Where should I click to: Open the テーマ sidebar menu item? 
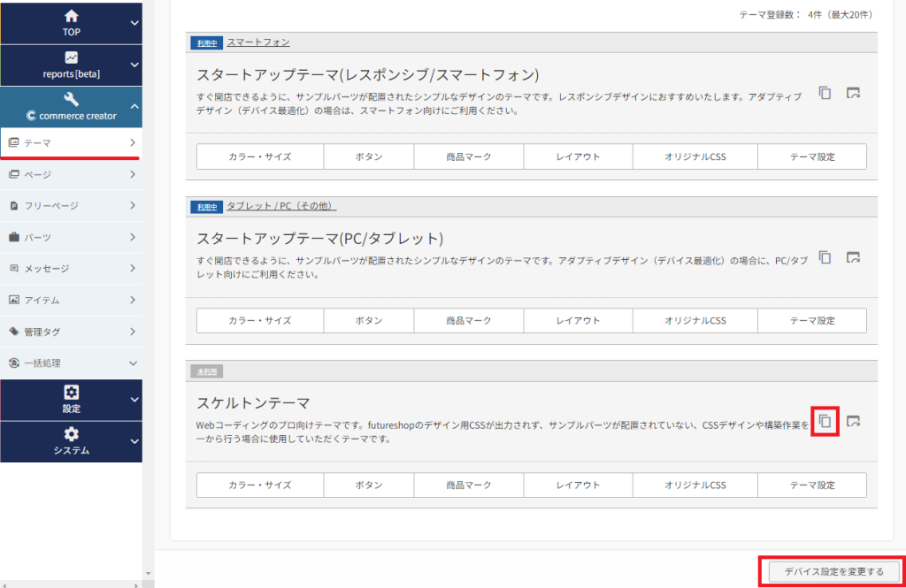point(71,142)
